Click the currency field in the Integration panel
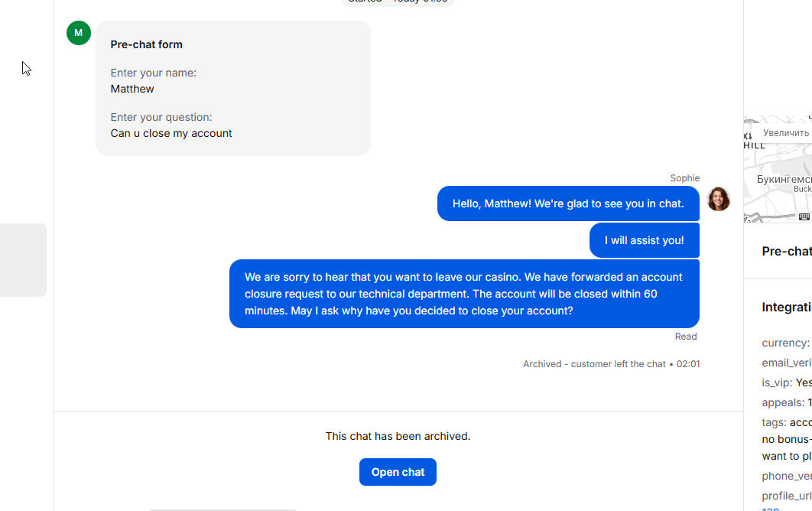This screenshot has height=511, width=812. coord(785,343)
